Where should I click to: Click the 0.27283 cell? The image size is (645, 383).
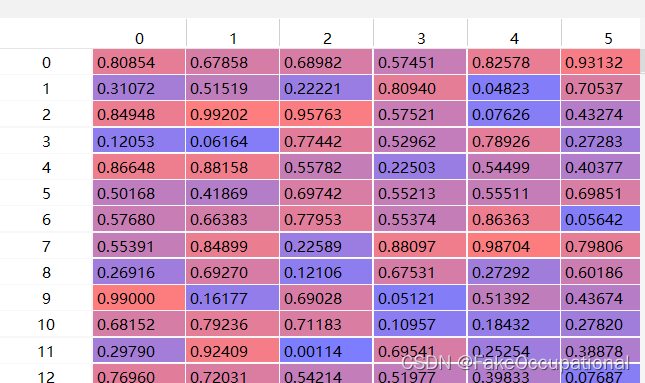[601, 141]
